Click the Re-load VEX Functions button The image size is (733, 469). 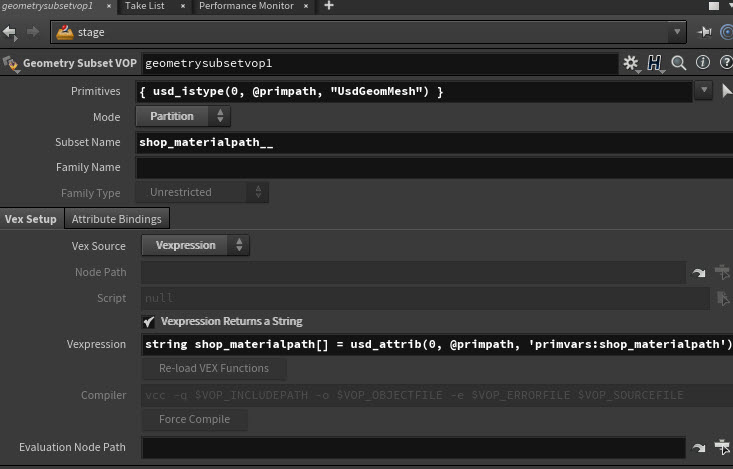coord(214,368)
